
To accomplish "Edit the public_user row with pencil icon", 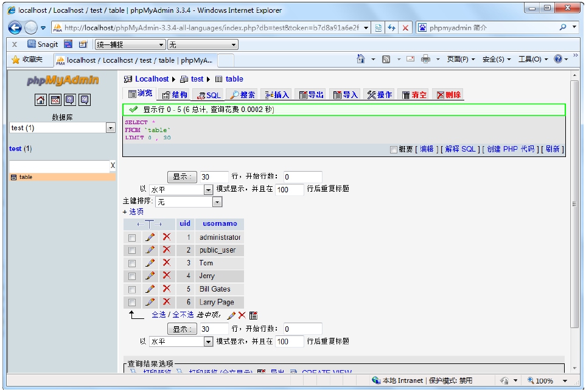I will point(150,250).
